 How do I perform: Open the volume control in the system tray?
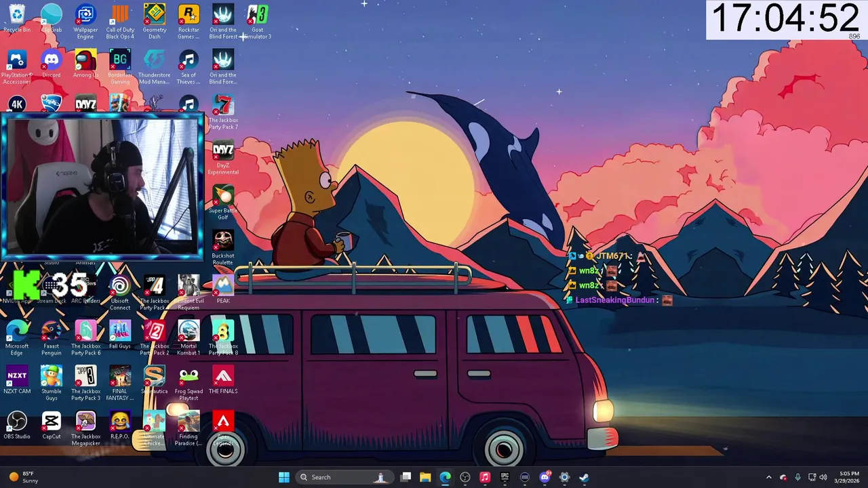(x=823, y=477)
